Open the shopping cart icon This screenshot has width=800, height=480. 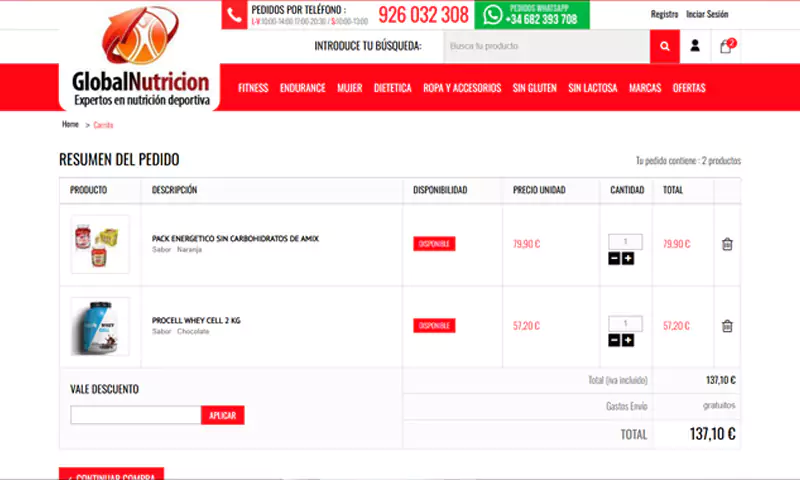pos(727,46)
